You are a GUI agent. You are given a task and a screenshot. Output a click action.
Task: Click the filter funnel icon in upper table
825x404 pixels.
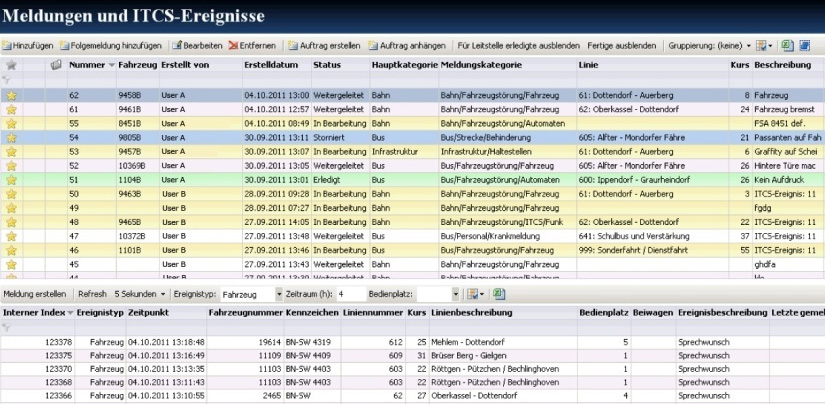6,80
